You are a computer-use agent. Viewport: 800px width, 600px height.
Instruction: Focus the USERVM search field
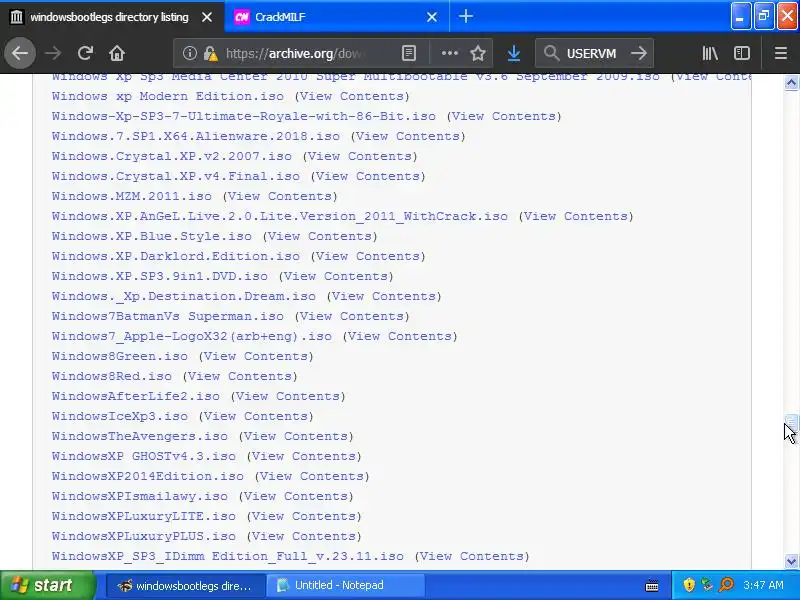(591, 54)
